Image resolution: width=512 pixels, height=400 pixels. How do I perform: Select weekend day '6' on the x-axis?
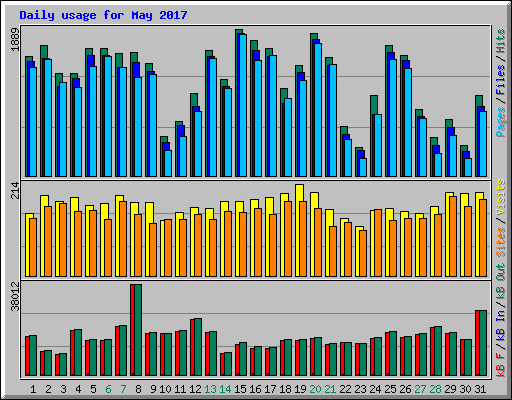pos(108,389)
